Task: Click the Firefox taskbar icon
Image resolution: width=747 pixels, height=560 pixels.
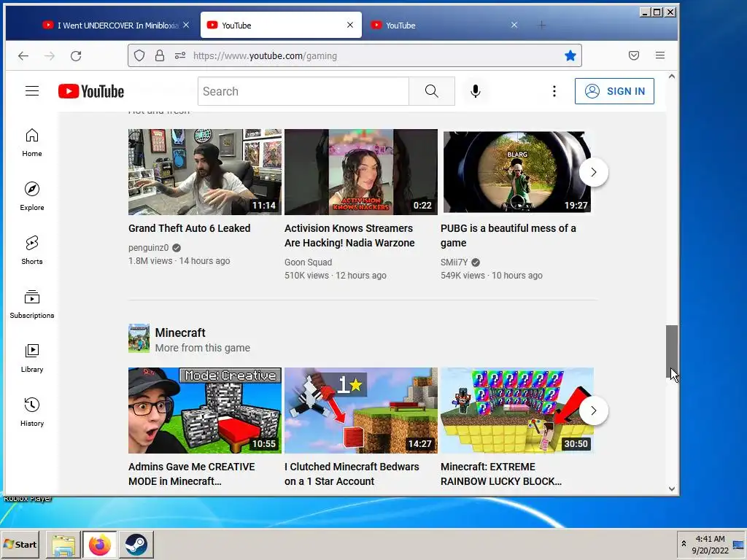Action: pos(99,545)
